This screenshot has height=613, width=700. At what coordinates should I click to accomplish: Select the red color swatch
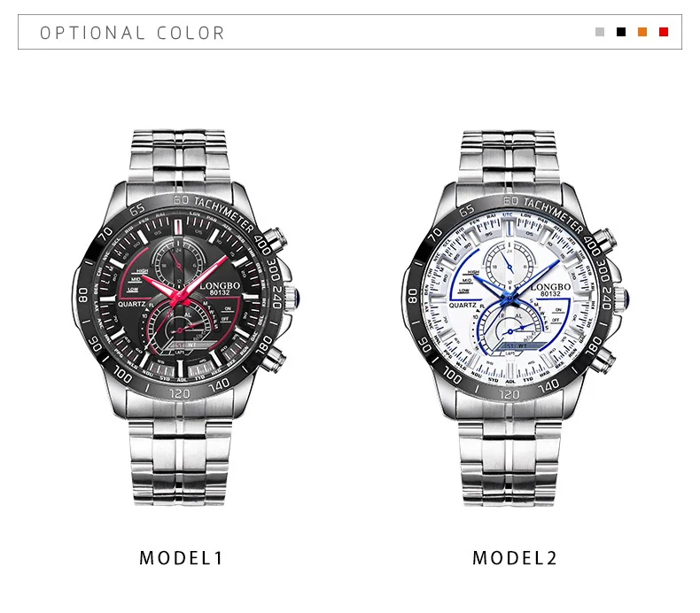664,32
